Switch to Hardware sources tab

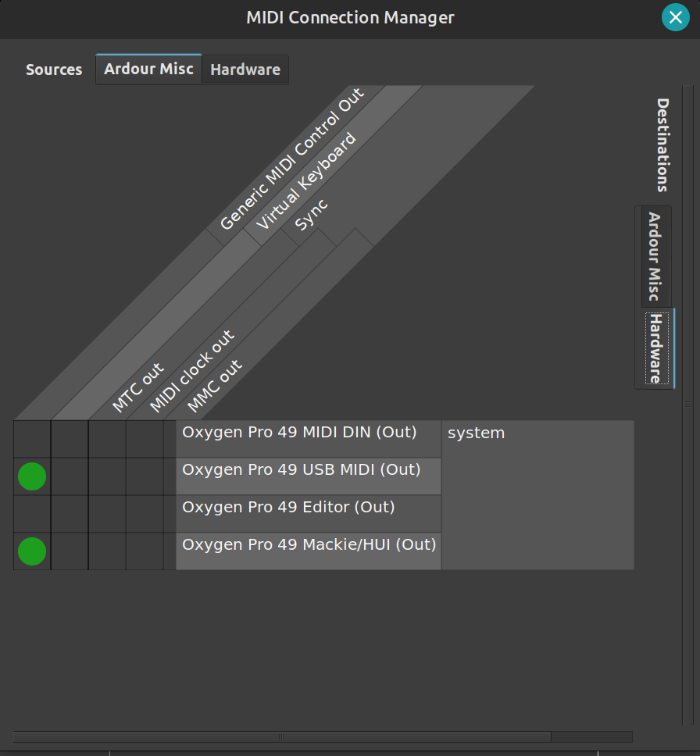pyautogui.click(x=245, y=70)
